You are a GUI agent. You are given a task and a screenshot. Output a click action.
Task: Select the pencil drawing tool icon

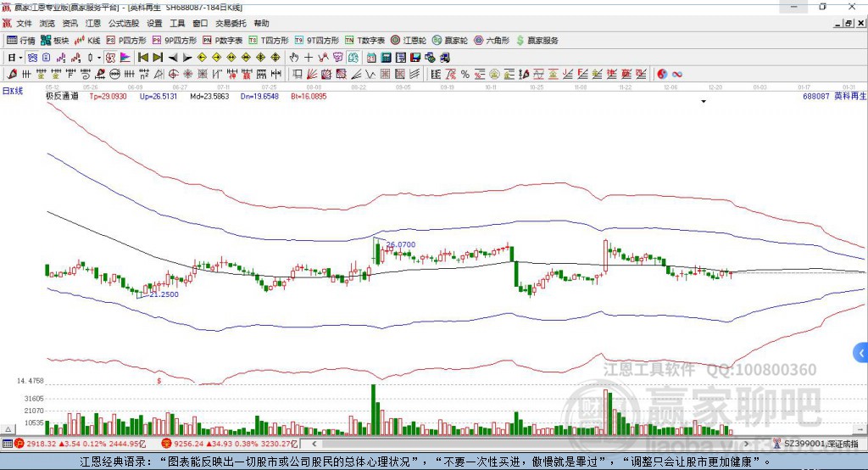tap(12, 74)
